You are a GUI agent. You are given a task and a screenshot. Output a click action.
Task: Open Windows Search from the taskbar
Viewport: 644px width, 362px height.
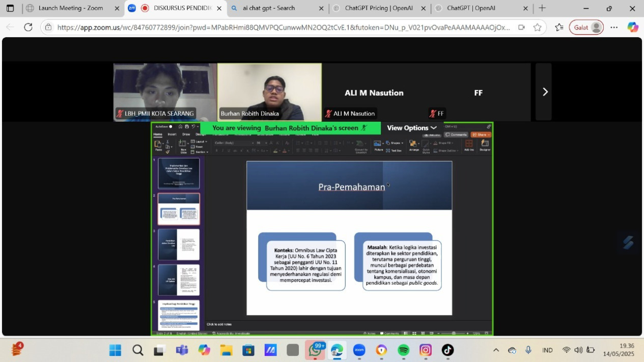click(x=138, y=350)
